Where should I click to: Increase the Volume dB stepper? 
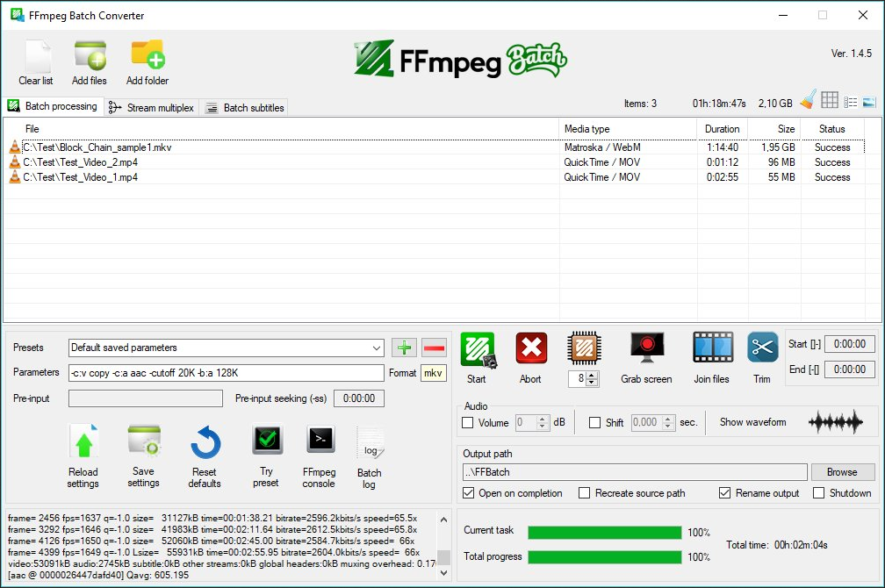point(543,419)
